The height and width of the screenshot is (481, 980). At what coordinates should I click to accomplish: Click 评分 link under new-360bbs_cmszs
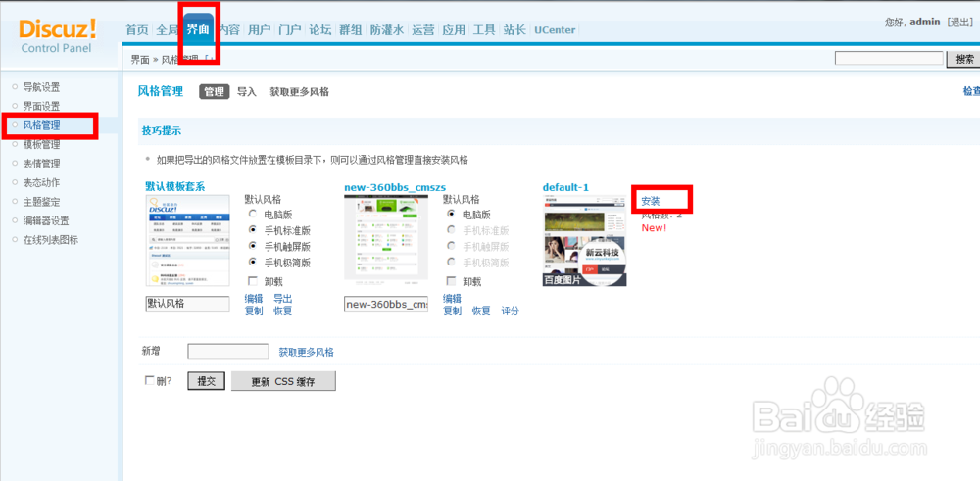point(510,311)
